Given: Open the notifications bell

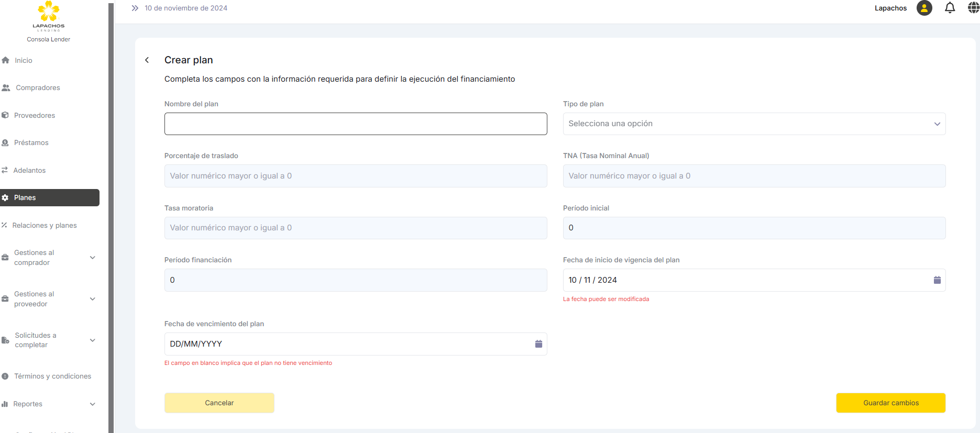Looking at the screenshot, I should tap(950, 8).
